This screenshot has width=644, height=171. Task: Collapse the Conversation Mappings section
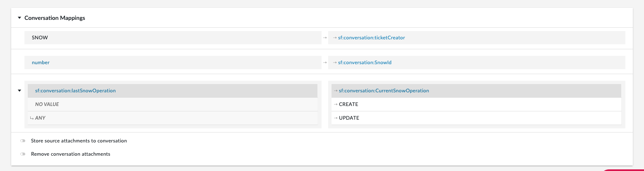[x=19, y=18]
